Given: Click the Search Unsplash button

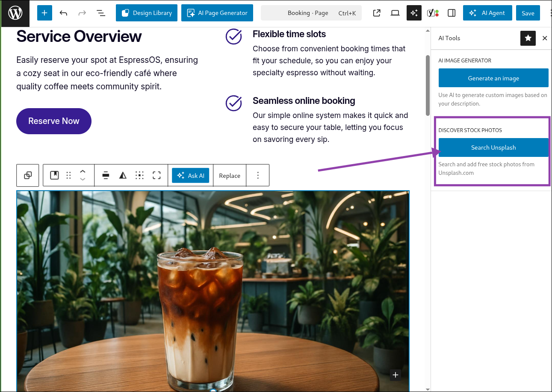Looking at the screenshot, I should pos(493,147).
